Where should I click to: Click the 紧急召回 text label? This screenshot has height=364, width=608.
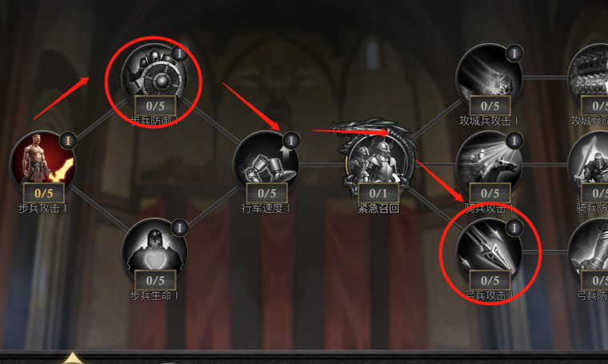click(x=378, y=208)
